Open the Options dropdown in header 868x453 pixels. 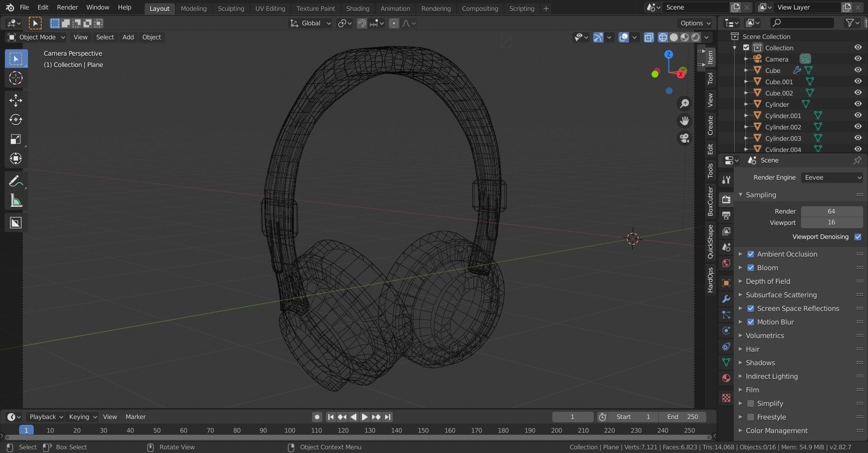[x=695, y=23]
